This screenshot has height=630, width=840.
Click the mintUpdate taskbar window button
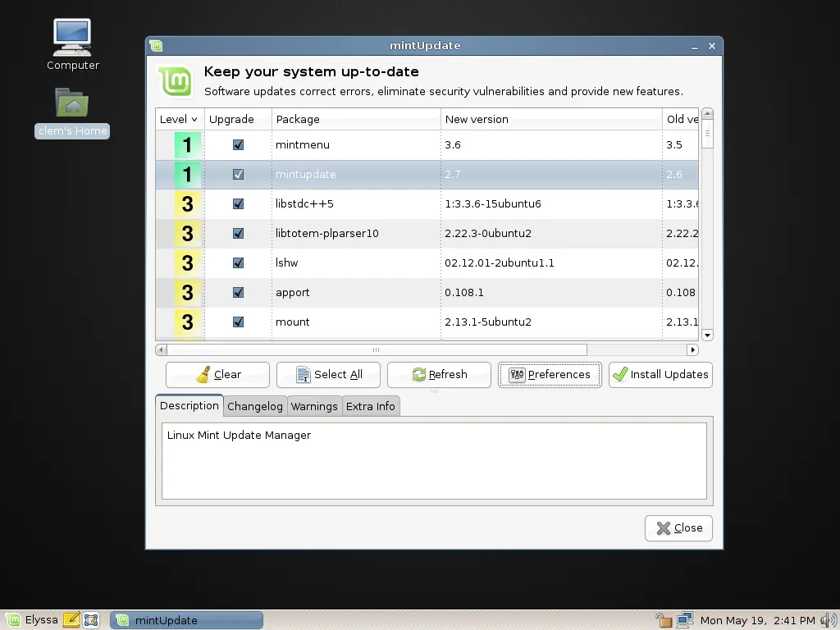point(186,620)
